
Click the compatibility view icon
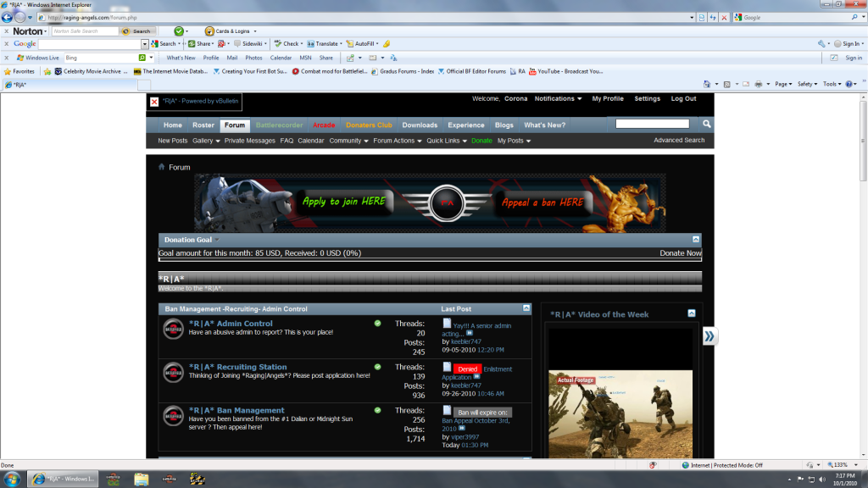[x=702, y=18]
